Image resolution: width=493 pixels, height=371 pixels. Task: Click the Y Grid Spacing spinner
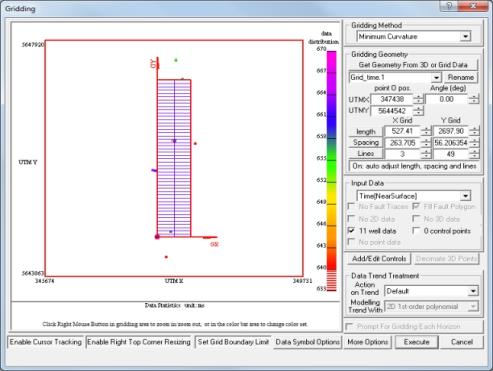[x=474, y=143]
